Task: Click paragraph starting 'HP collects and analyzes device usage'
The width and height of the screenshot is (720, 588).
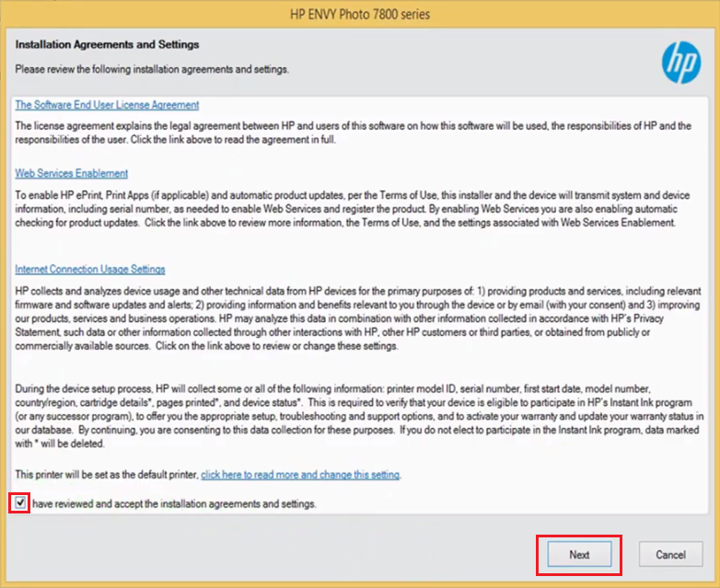Action: pos(358,318)
